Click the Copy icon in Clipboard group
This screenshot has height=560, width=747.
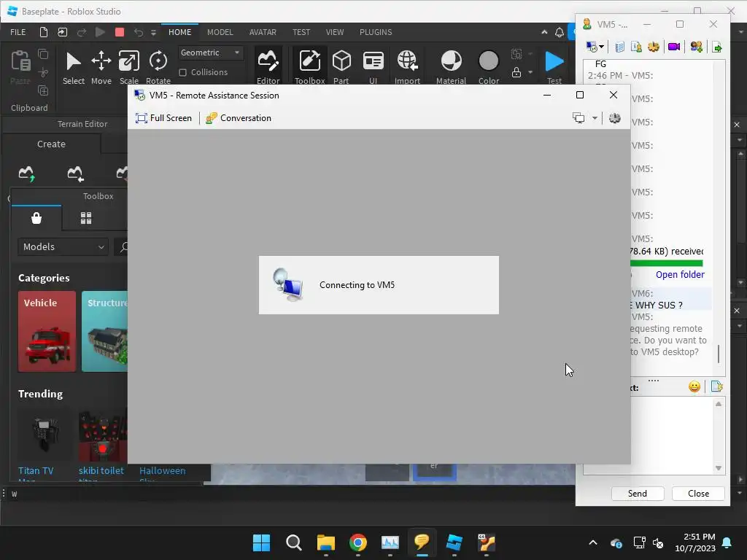coord(43,54)
